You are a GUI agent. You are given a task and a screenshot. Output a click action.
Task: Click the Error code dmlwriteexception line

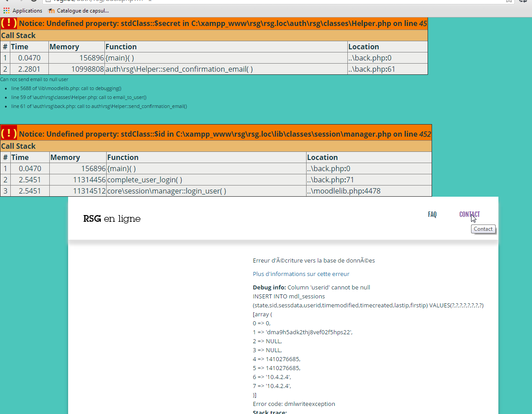[x=294, y=404]
